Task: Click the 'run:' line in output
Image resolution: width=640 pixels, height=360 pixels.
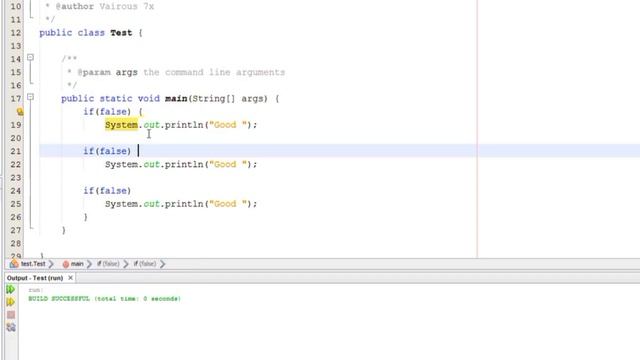Action: click(x=35, y=290)
